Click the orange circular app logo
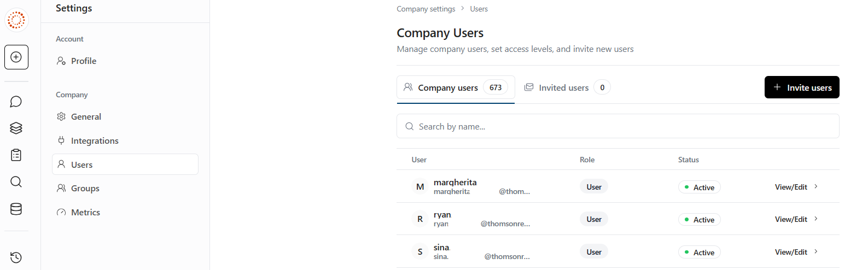The height and width of the screenshot is (270, 868). (x=16, y=20)
